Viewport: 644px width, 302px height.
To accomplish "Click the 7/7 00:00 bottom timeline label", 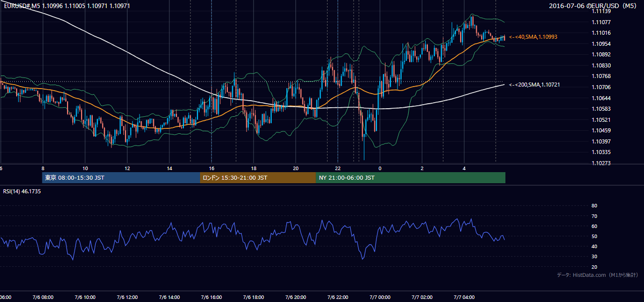I will (x=380, y=297).
